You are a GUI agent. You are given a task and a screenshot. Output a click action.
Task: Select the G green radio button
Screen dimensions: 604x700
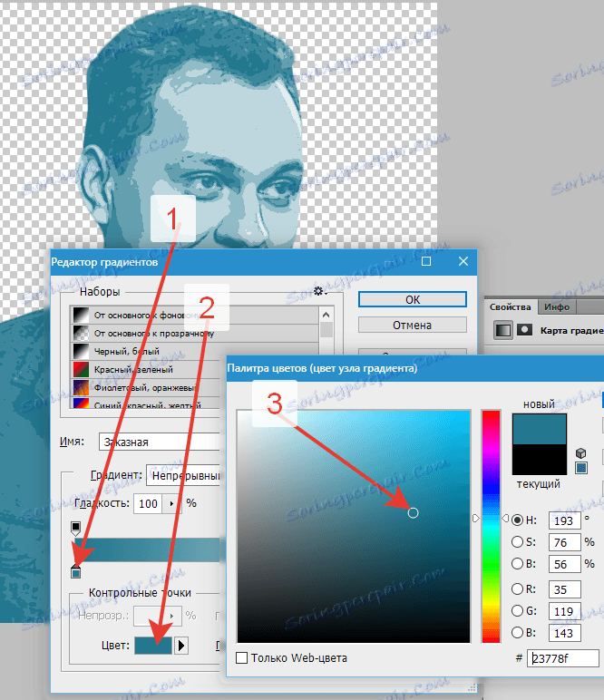518,611
